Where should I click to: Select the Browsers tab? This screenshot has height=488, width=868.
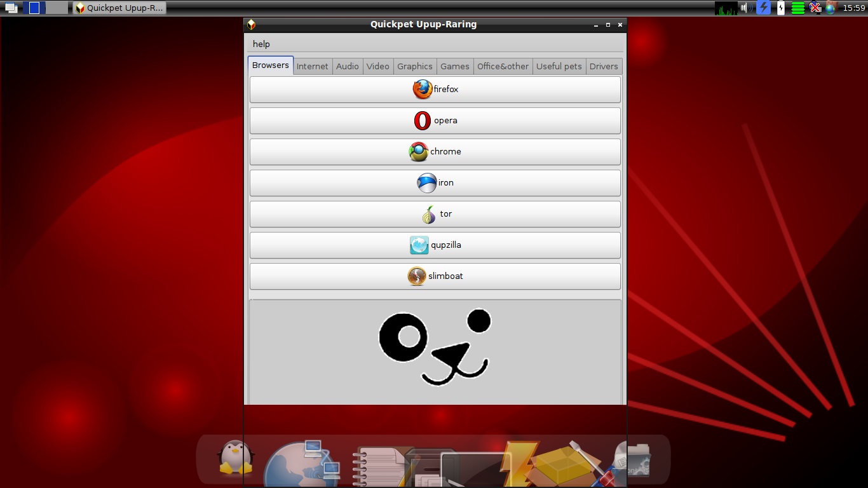[271, 65]
